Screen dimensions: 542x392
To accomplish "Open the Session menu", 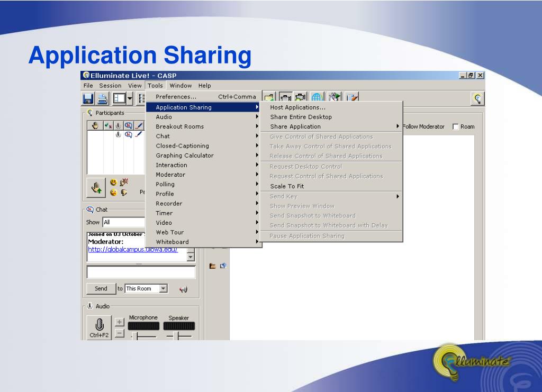I will coord(110,86).
